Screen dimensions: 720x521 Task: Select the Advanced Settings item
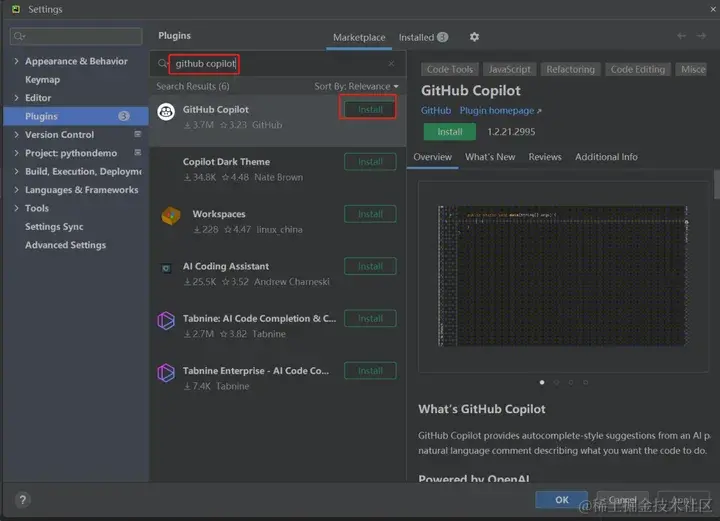(x=65, y=245)
